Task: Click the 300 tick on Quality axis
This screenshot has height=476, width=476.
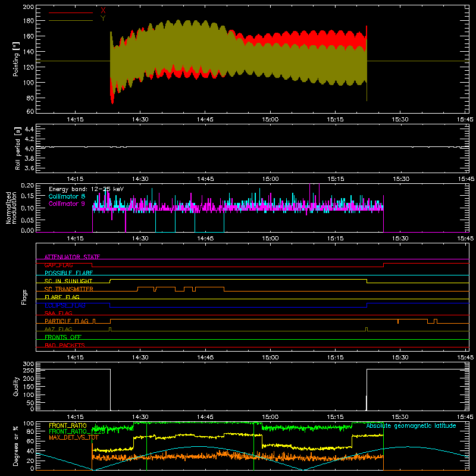Action: pos(29,364)
